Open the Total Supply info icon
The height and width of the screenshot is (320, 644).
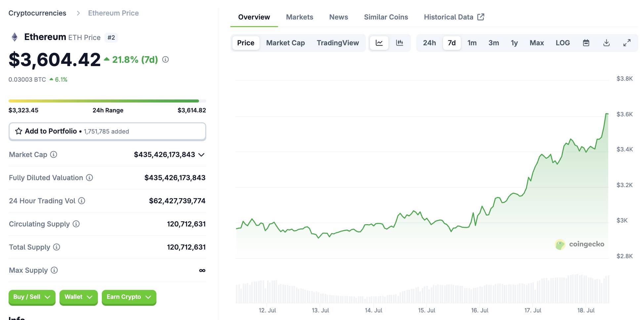pos(57,247)
